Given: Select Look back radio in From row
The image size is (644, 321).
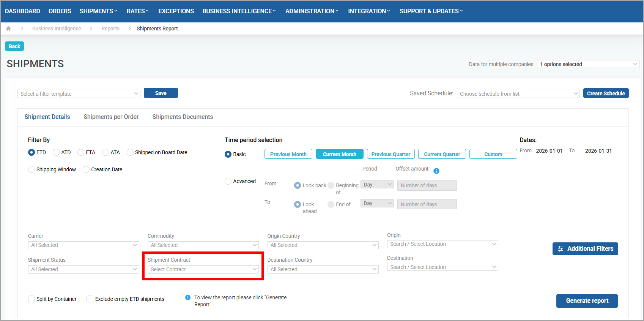Looking at the screenshot, I should (x=298, y=185).
